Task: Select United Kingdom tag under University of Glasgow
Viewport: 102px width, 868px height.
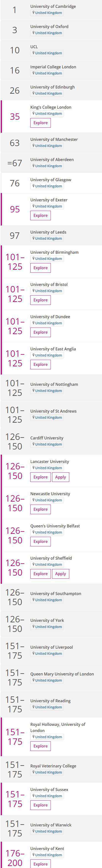Action: tap(47, 186)
